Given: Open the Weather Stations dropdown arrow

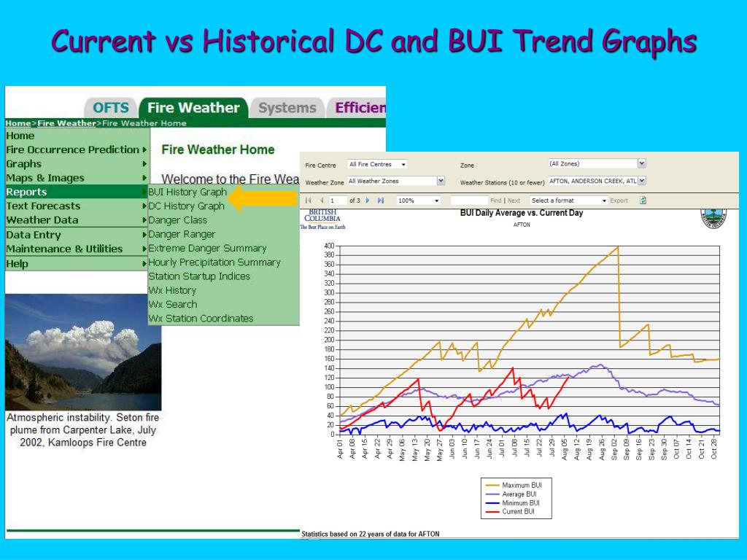Looking at the screenshot, I should tap(642, 181).
